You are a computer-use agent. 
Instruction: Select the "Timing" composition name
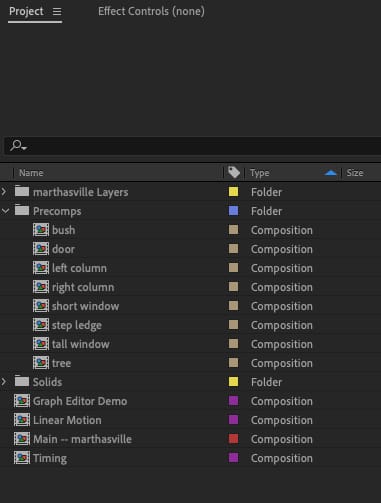pyautogui.click(x=50, y=459)
